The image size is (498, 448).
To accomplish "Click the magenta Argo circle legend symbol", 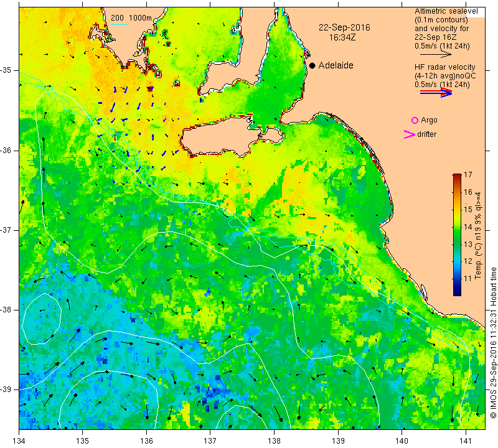I will (x=415, y=120).
